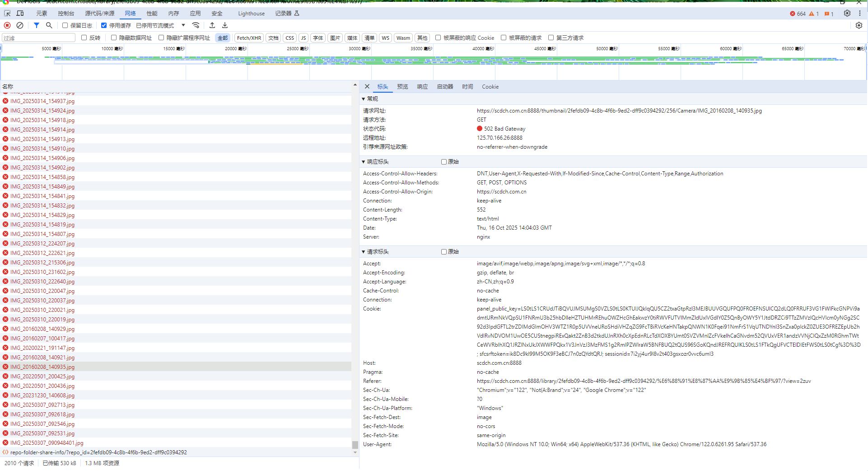Click the 过滤 filter input field
This screenshot has width=868, height=471.
tap(38, 38)
